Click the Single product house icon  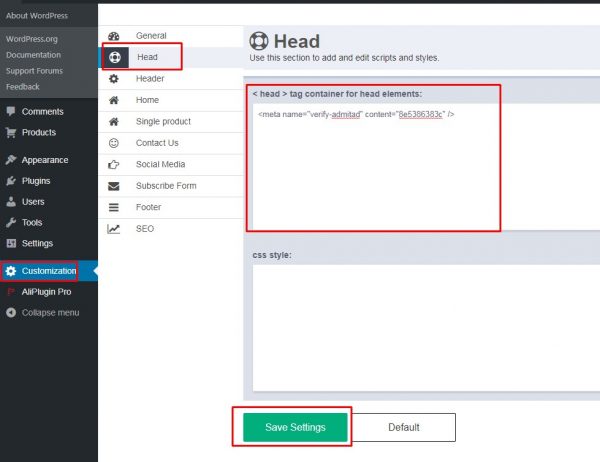114,122
